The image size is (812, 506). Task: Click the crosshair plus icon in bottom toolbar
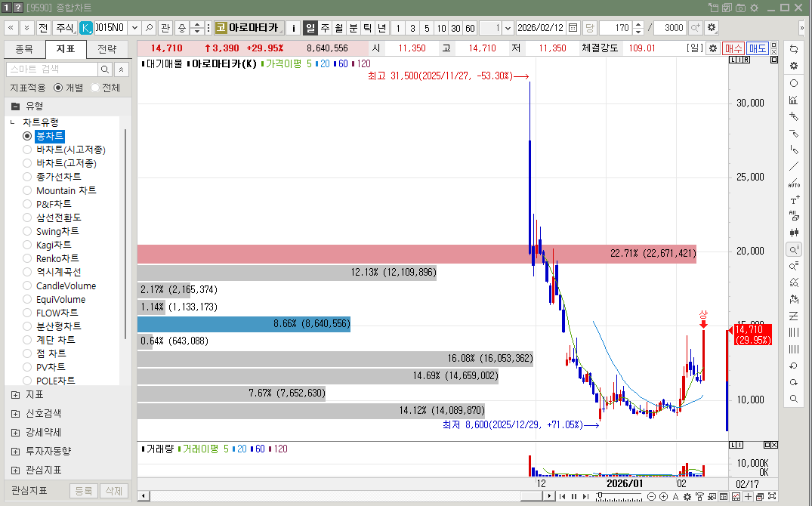(x=748, y=497)
